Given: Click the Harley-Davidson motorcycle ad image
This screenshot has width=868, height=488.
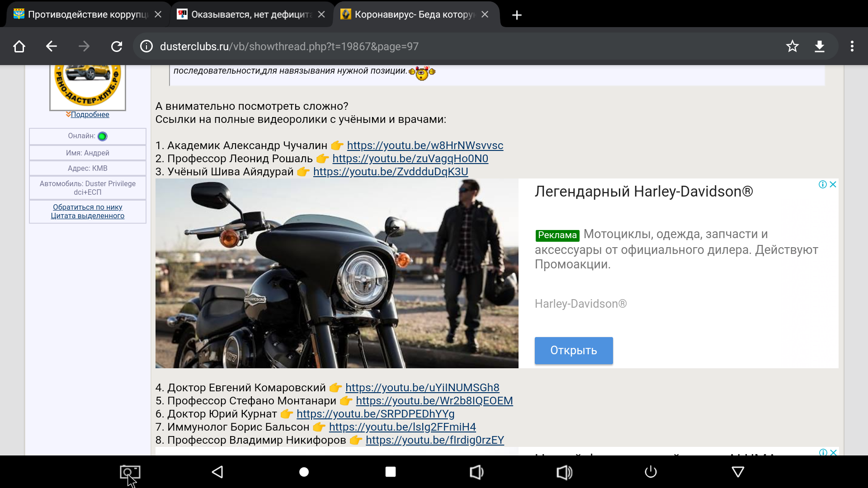Looking at the screenshot, I should pos(337,273).
